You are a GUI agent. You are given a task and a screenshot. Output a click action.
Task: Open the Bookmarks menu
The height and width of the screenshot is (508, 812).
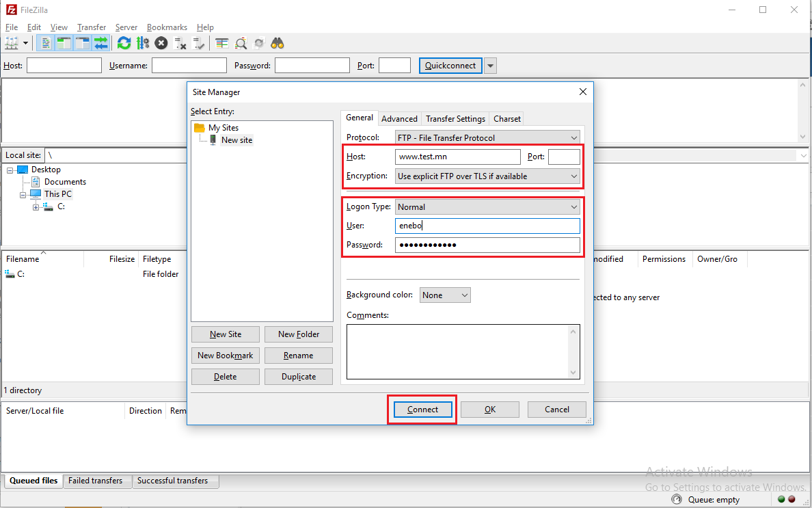[x=167, y=27]
